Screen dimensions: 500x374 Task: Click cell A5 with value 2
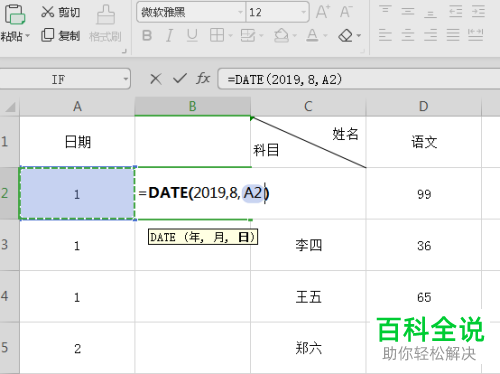click(x=77, y=348)
